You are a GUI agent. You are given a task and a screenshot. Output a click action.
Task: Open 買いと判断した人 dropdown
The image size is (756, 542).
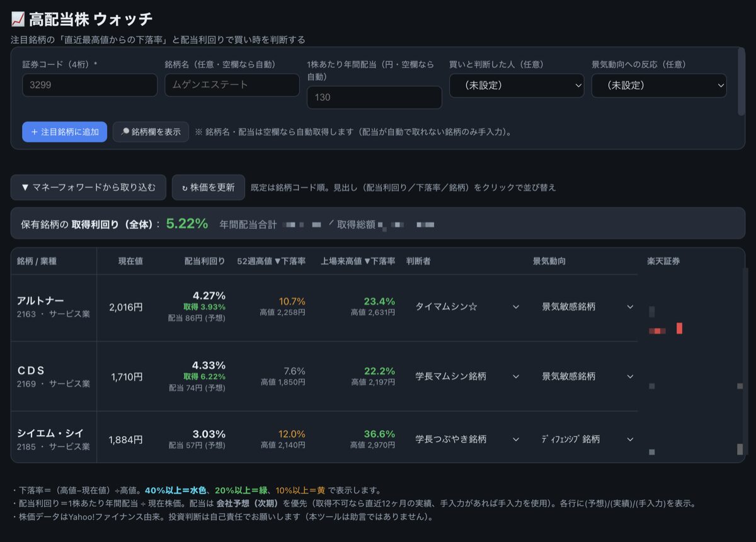pyautogui.click(x=517, y=86)
